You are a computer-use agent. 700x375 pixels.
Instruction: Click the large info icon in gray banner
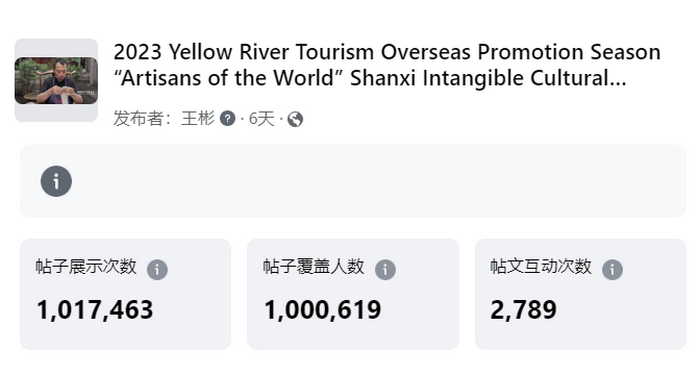coord(56,181)
